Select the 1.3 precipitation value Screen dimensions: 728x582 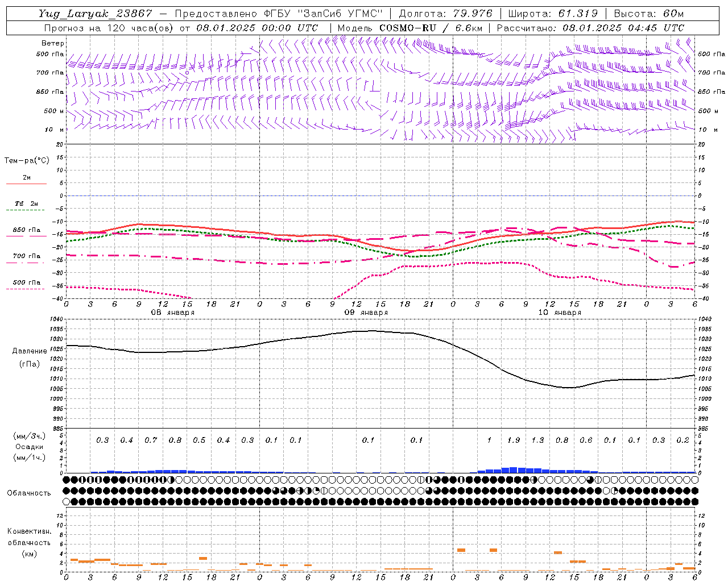537,440
